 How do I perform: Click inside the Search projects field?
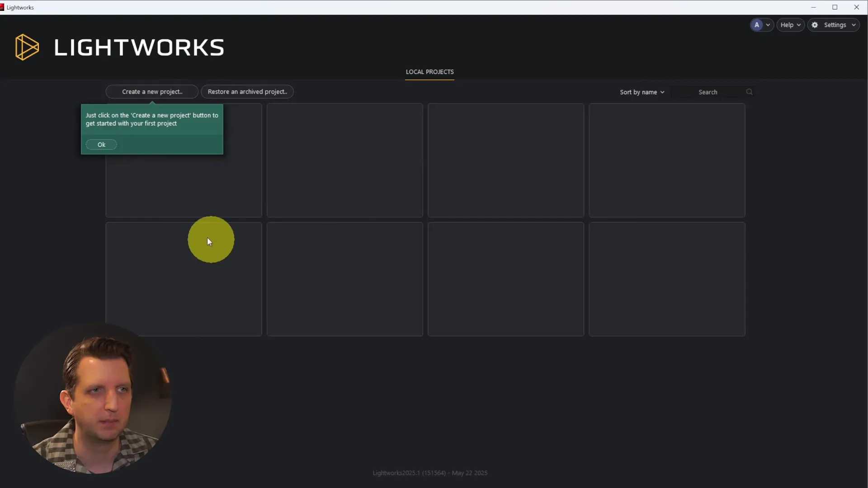pos(708,92)
